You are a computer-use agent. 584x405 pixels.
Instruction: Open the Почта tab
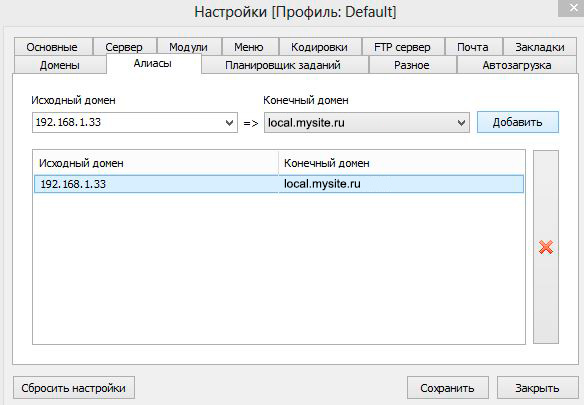(x=473, y=47)
